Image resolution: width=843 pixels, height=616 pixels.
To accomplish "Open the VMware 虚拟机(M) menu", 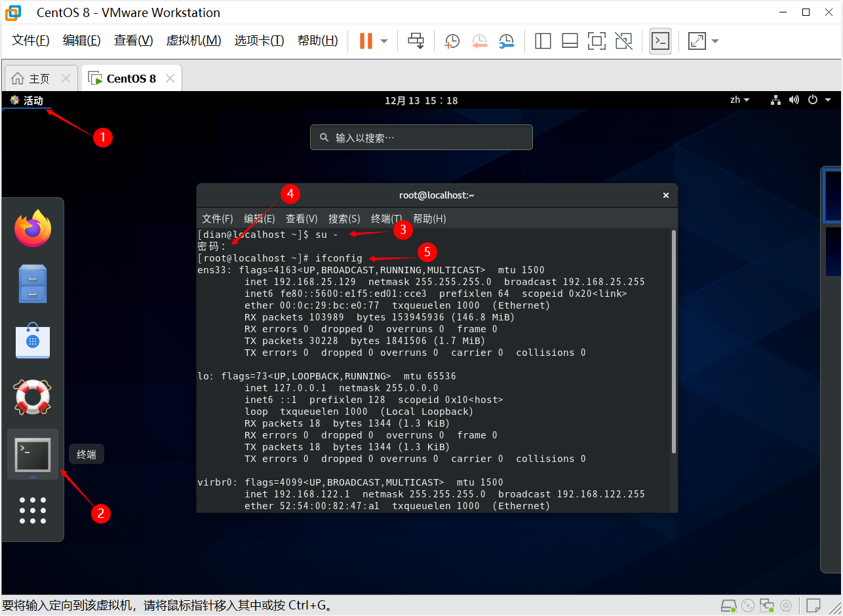I will point(194,41).
